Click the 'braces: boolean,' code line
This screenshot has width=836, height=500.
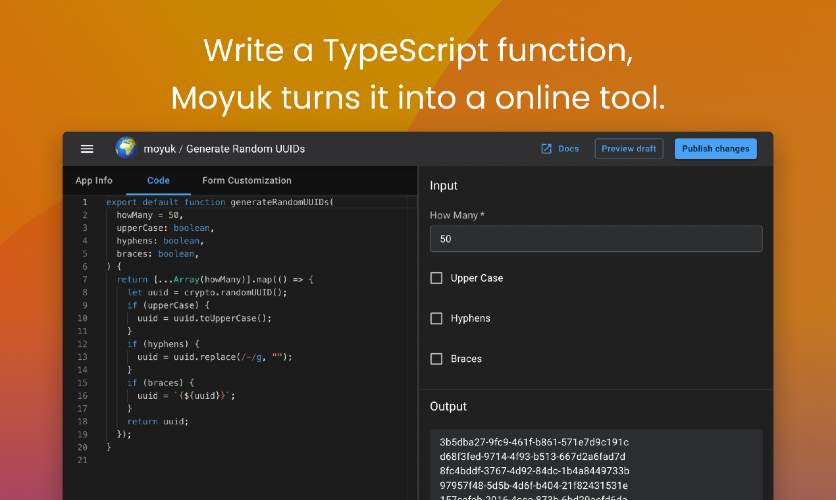point(157,254)
